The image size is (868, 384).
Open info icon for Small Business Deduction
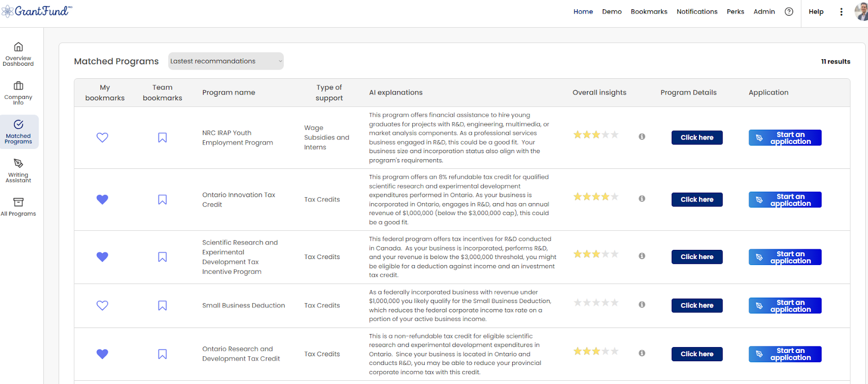642,305
